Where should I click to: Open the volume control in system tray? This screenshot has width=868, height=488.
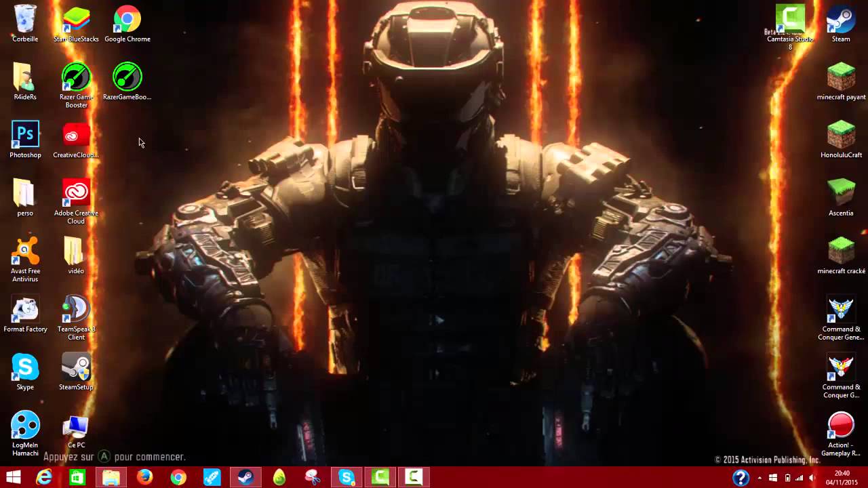812,478
